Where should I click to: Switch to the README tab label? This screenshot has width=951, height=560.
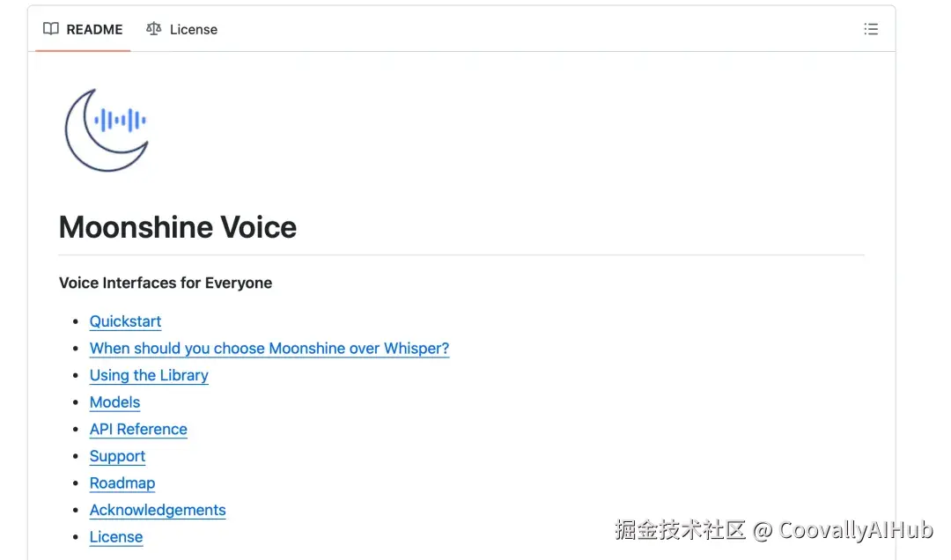point(94,29)
